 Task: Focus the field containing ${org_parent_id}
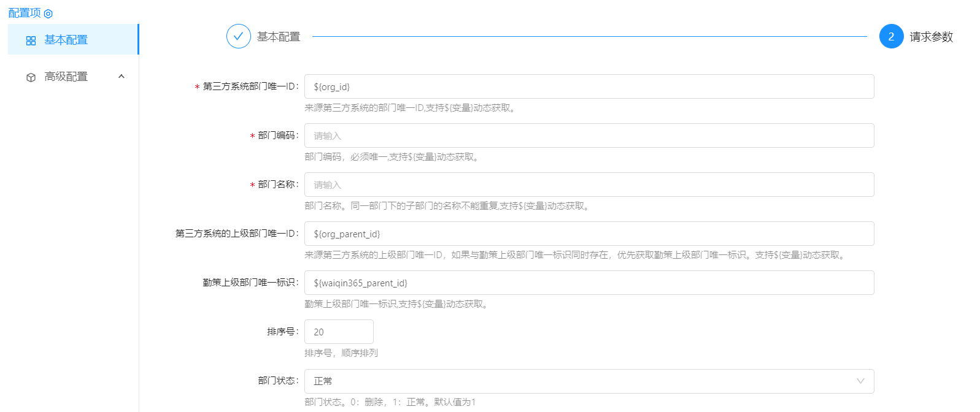pos(588,234)
